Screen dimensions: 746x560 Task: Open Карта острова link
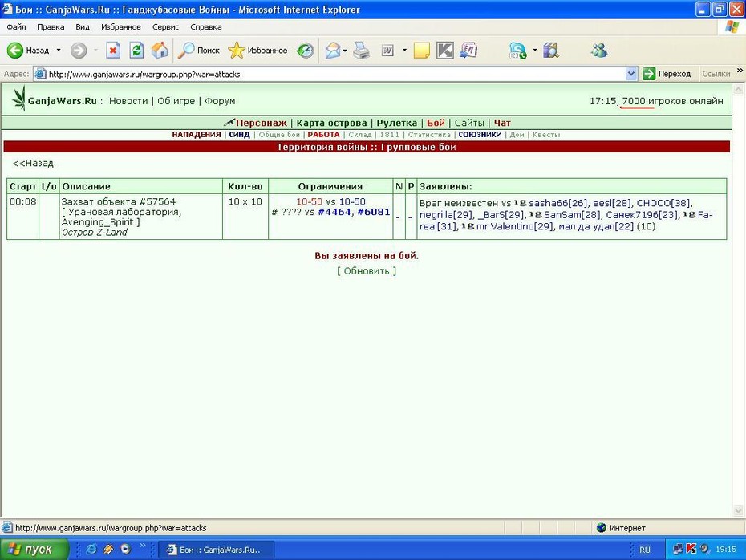pos(331,123)
